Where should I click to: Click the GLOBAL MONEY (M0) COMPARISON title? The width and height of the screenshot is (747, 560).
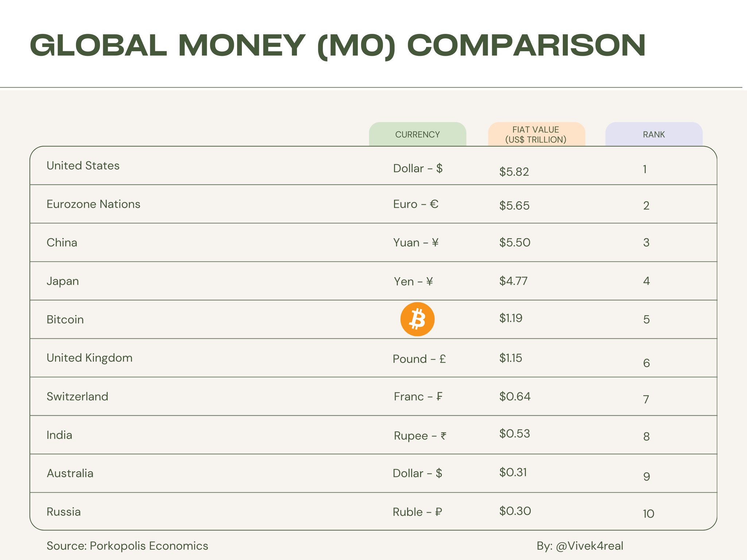coord(337,46)
